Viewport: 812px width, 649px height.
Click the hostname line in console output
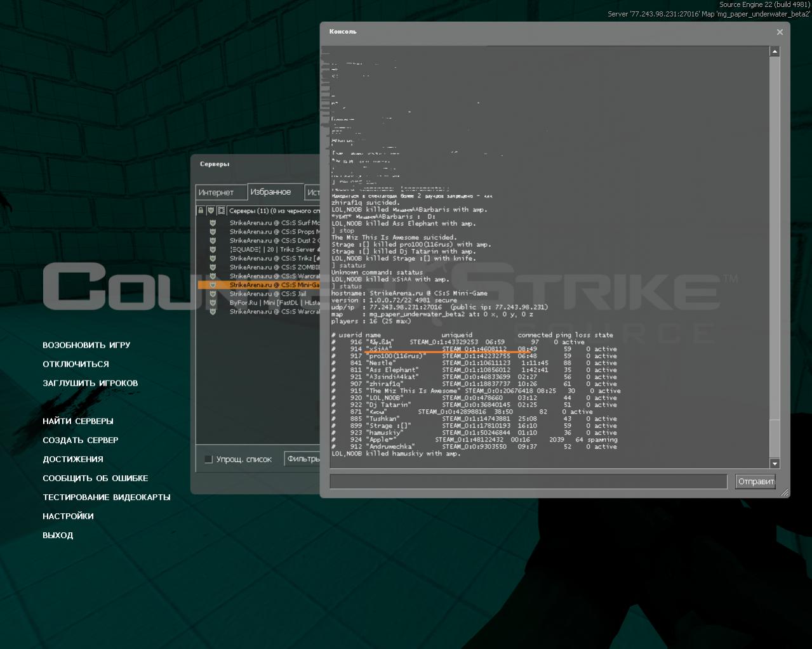[409, 293]
